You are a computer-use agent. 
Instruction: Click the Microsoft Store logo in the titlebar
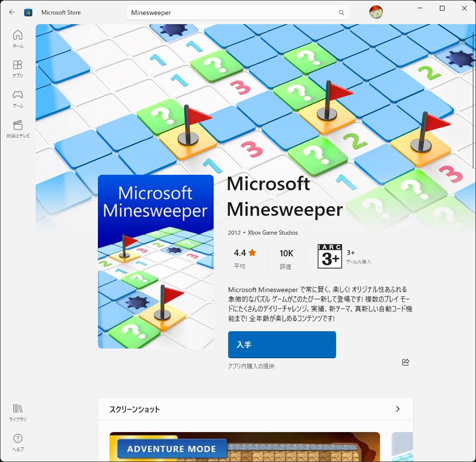click(28, 12)
